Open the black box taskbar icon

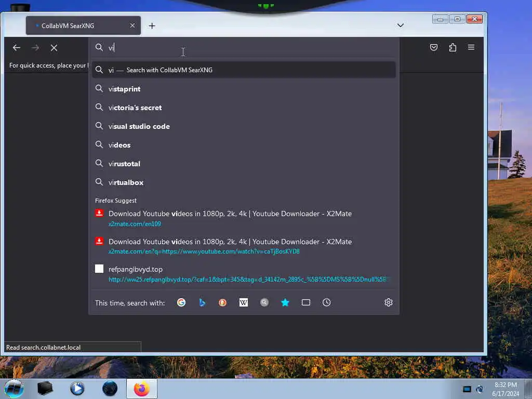[45, 389]
